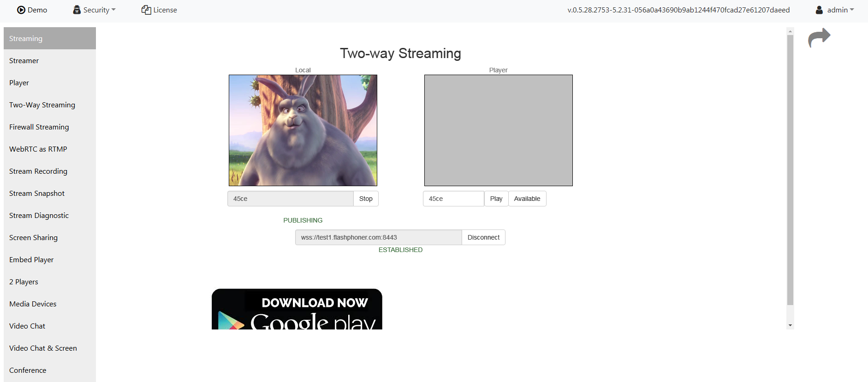868x382 pixels.
Task: Click the Google Play download badge
Action: pos(297,309)
